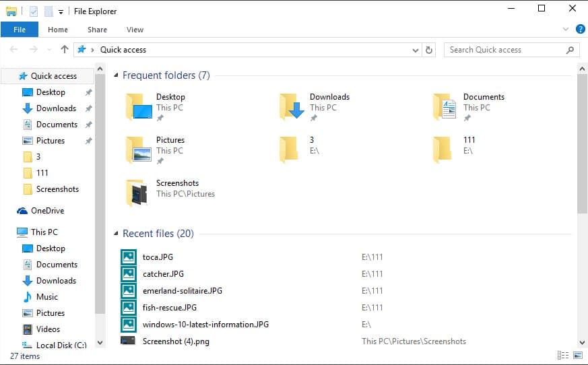Open the File menu
The height and width of the screenshot is (365, 588).
(20, 30)
